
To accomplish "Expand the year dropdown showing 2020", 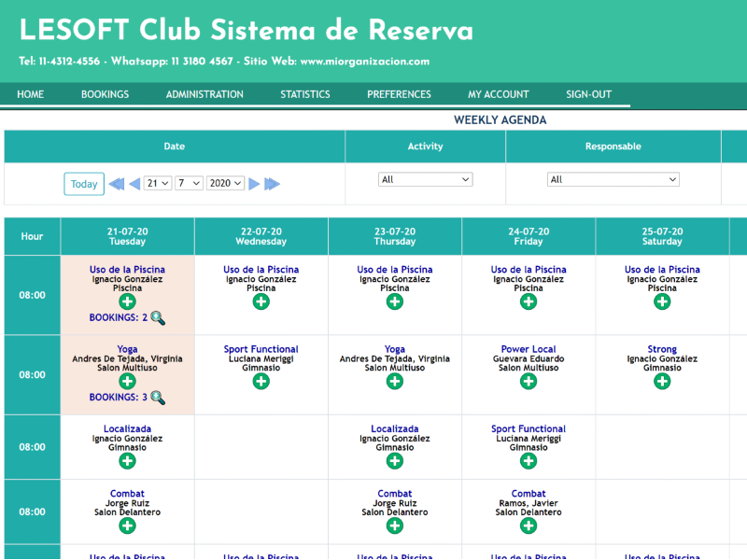I will tap(225, 184).
